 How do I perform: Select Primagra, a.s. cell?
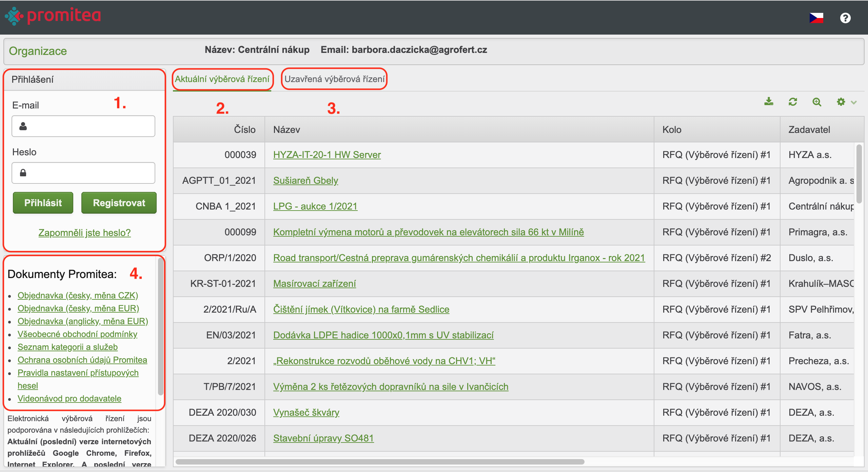tap(817, 232)
